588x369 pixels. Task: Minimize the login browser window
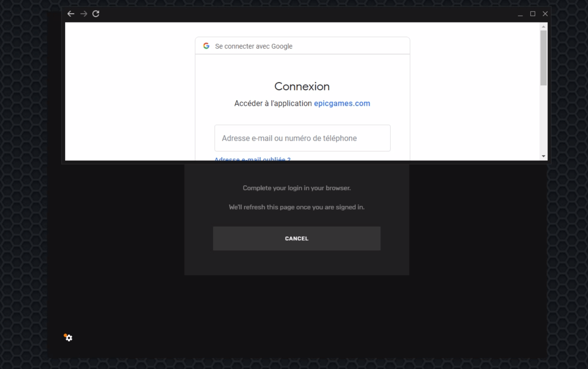520,14
